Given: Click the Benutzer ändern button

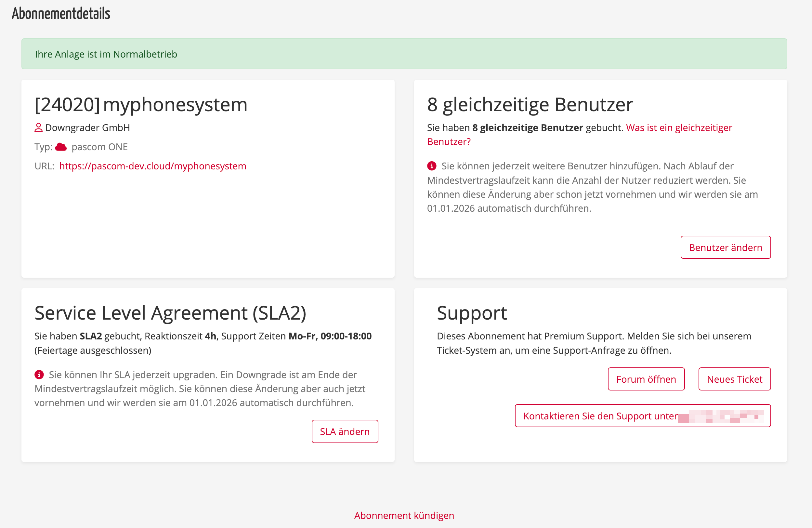Looking at the screenshot, I should point(725,247).
